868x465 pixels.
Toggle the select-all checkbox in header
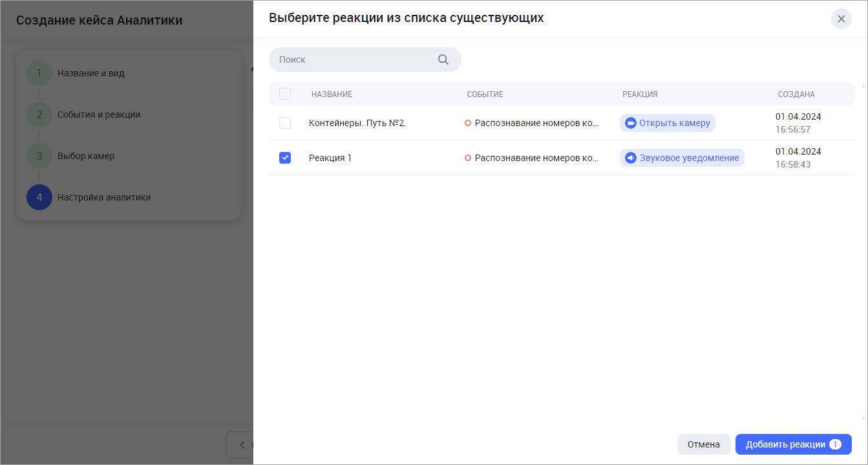(x=285, y=94)
